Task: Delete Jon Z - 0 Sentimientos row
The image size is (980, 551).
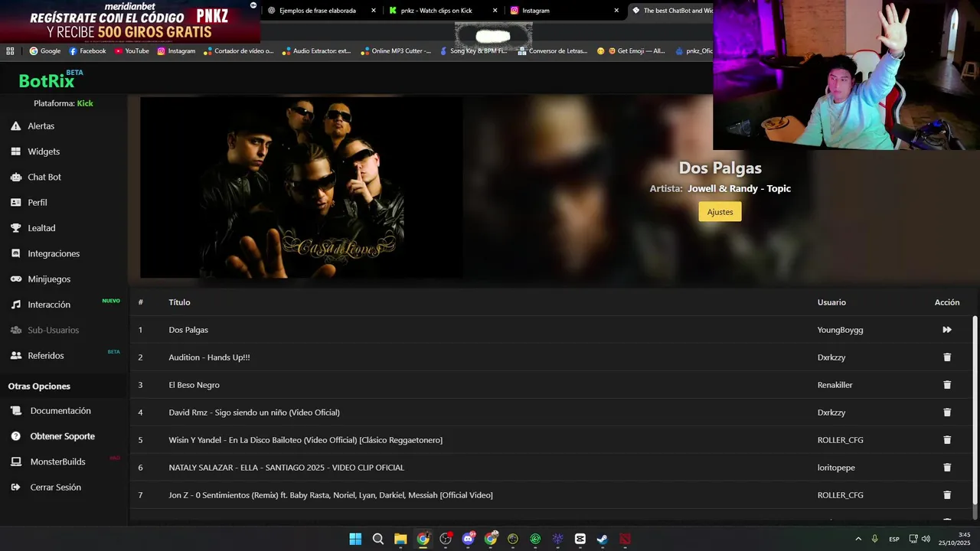Action: [947, 495]
